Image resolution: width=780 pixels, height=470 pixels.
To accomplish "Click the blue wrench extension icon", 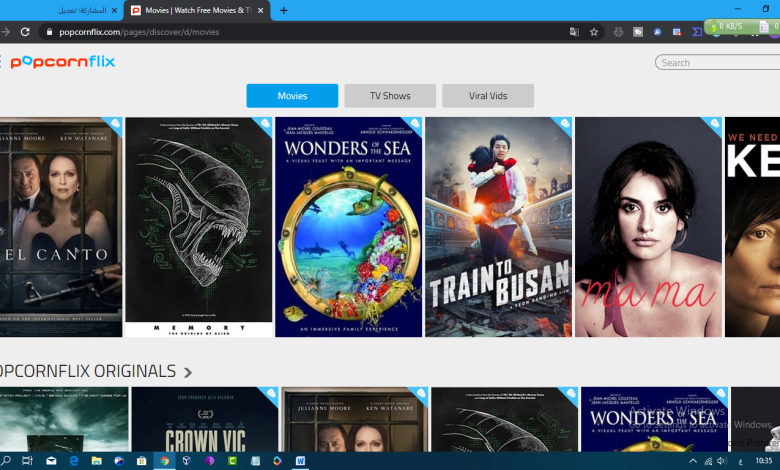I will click(x=657, y=32).
